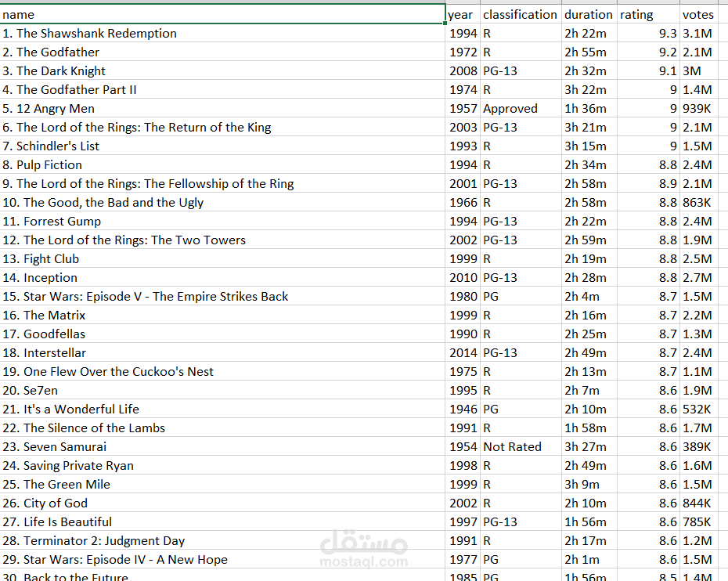
Task: Select rating 9.3 of Shawshank Redemption
Action: pyautogui.click(x=648, y=34)
